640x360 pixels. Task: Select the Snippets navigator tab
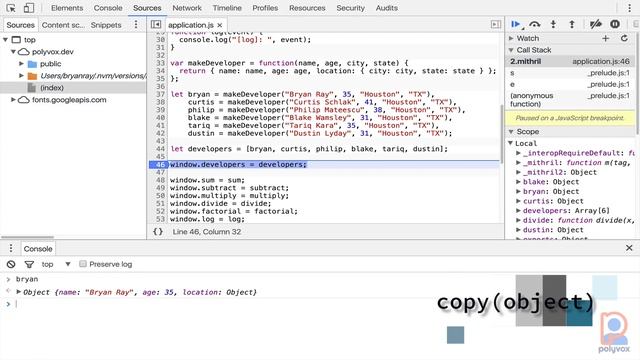coord(106,25)
